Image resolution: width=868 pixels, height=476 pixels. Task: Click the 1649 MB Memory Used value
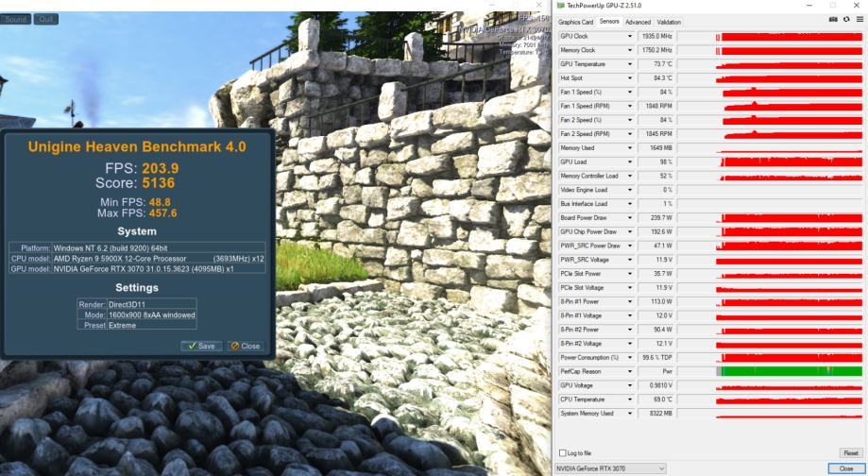coord(656,147)
